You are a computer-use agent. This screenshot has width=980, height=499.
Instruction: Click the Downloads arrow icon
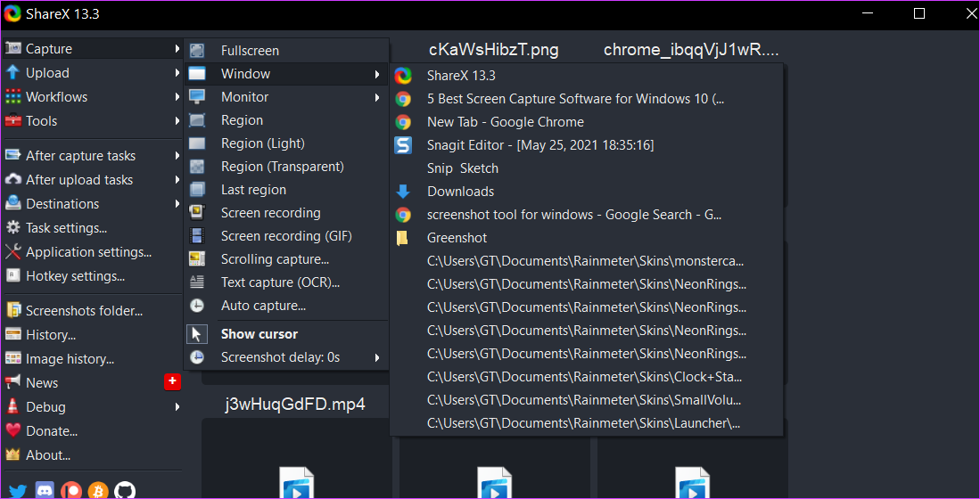[403, 191]
